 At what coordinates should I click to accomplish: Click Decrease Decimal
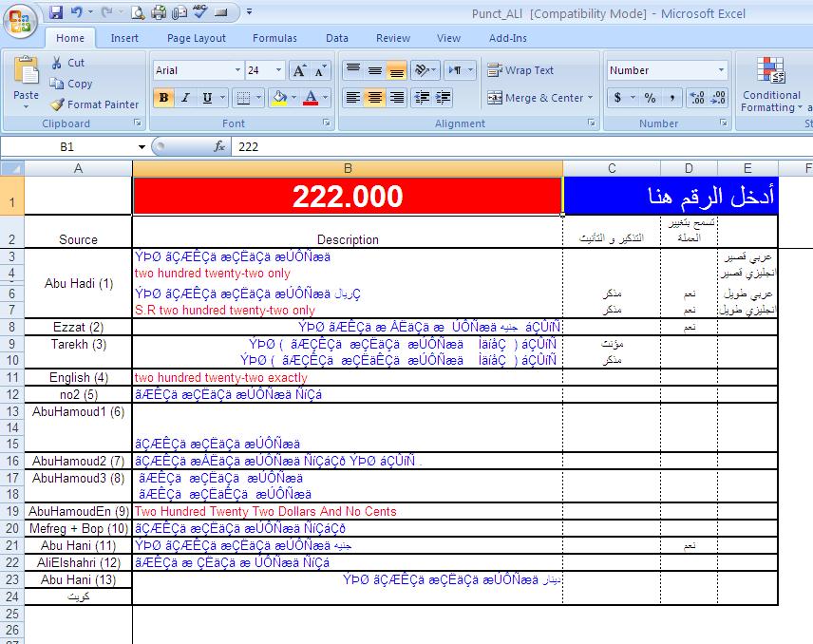[718, 98]
